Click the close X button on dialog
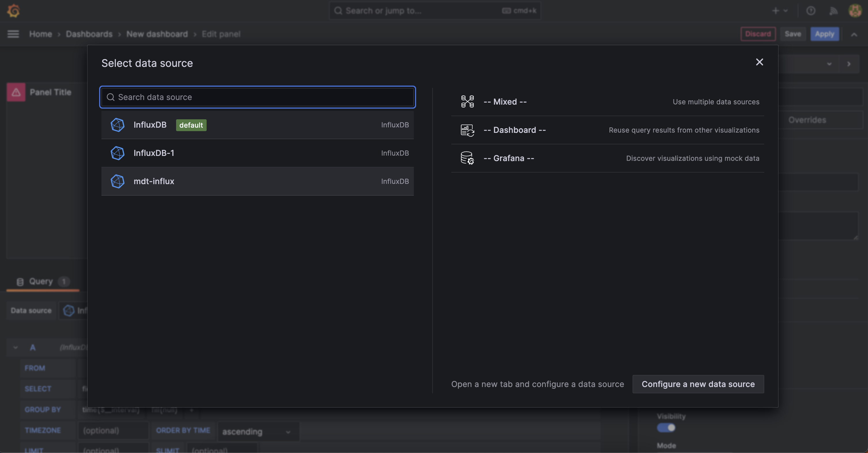 [760, 62]
